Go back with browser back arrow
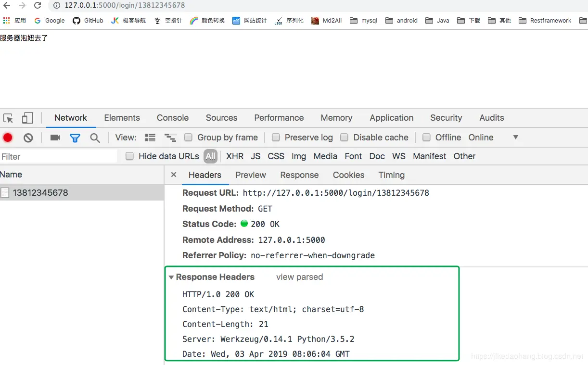The image size is (588, 365). [x=7, y=5]
